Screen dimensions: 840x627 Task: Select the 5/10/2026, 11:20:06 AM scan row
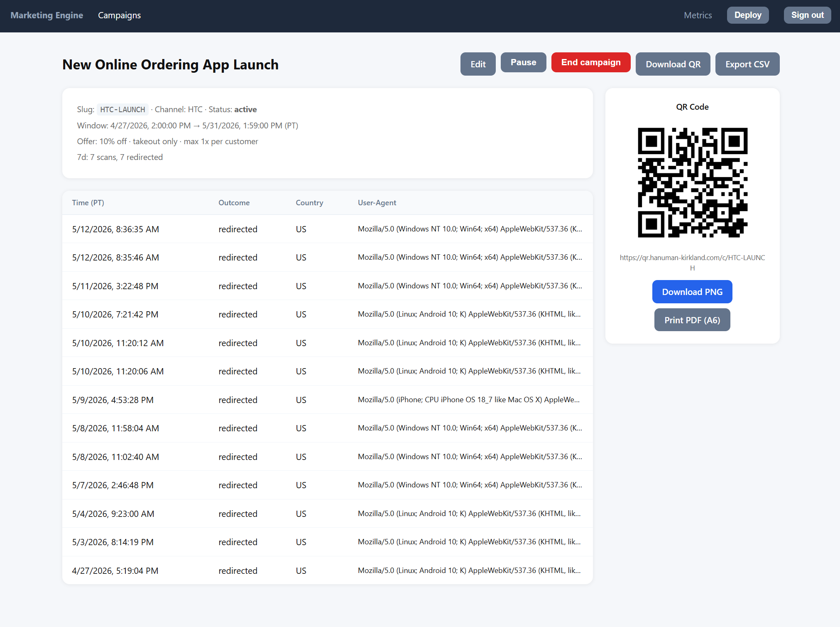pyautogui.click(x=327, y=371)
